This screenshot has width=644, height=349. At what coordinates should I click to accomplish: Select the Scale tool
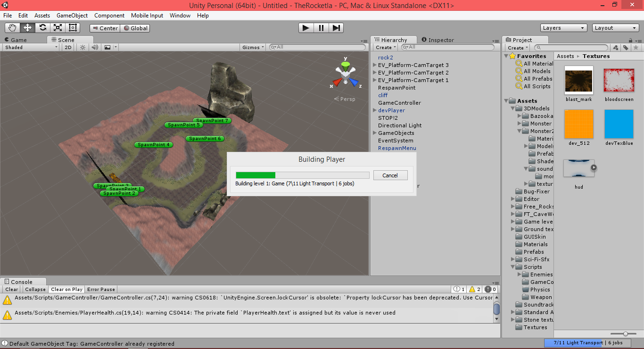point(58,28)
